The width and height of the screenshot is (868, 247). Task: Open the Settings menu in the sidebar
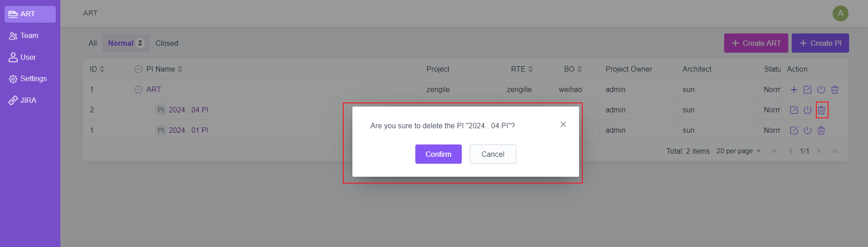(x=33, y=79)
